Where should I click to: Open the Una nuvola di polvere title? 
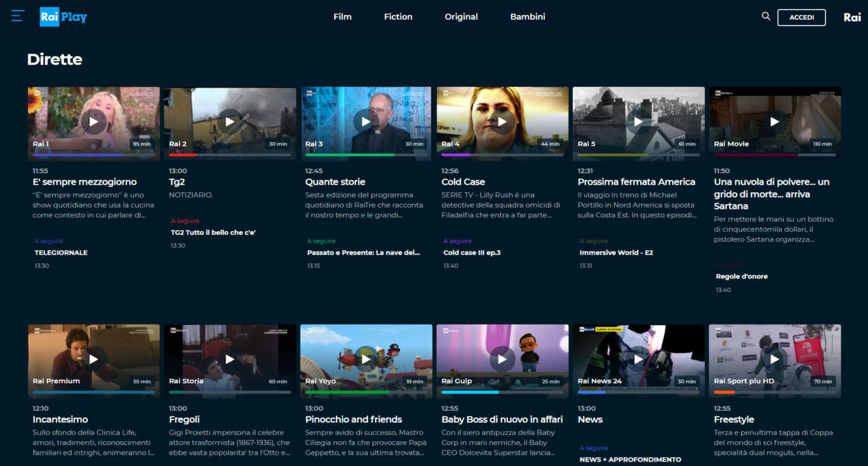coord(772,194)
